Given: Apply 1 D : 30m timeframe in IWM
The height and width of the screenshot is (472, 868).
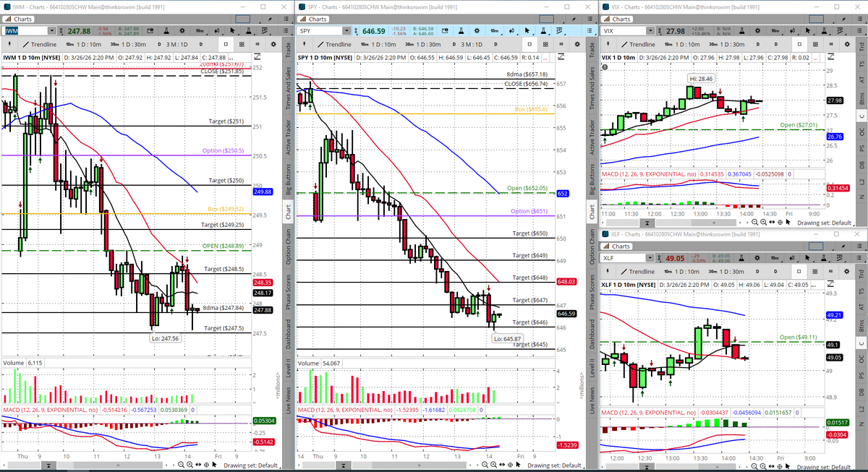Looking at the screenshot, I should tap(128, 44).
